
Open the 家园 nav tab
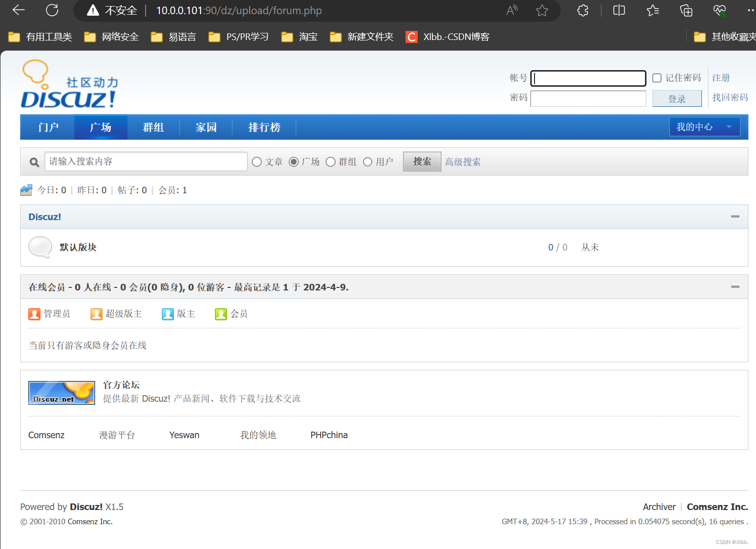[206, 128]
